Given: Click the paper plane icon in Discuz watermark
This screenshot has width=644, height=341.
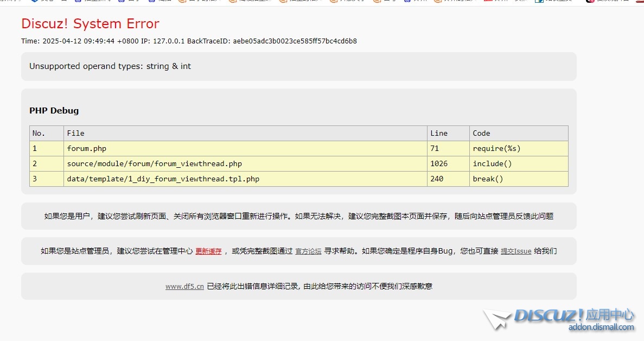Looking at the screenshot, I should click(497, 319).
